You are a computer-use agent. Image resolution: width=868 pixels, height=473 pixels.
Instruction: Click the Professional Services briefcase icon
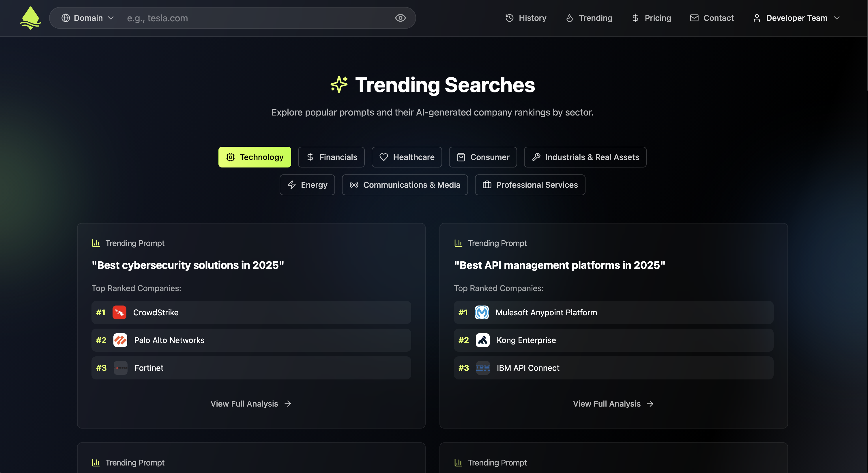click(x=487, y=185)
